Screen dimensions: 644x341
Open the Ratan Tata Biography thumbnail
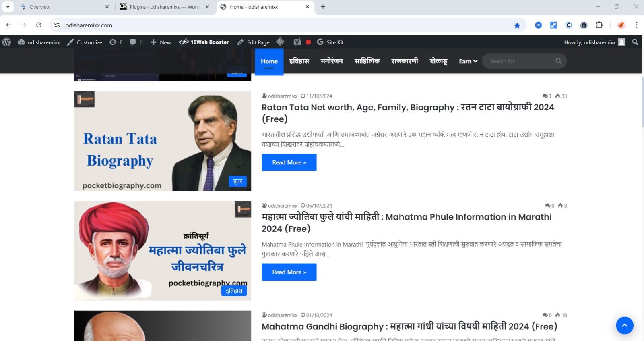(163, 141)
